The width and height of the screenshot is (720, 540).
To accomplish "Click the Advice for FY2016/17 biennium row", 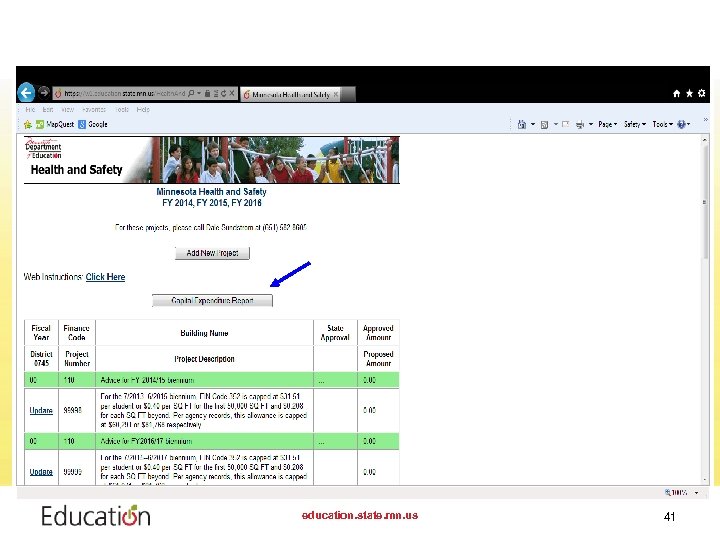I will coord(212,441).
